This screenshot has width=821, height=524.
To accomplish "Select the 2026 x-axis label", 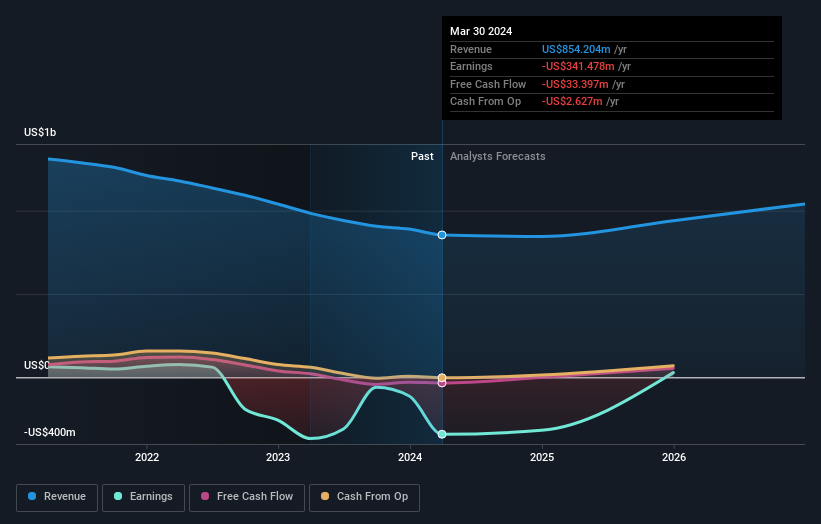I will click(x=673, y=457).
